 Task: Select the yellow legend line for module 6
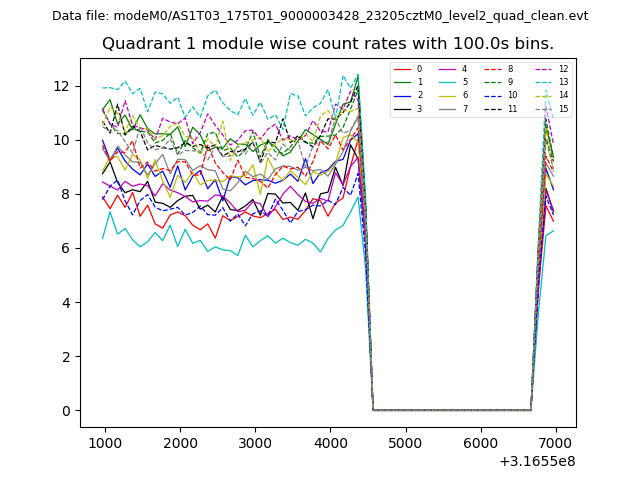(x=449, y=95)
